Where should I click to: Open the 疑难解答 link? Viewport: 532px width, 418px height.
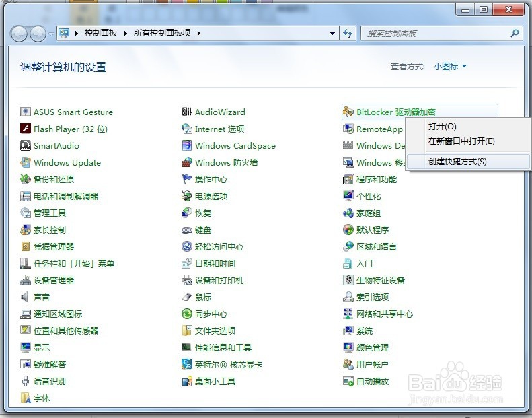[50, 364]
